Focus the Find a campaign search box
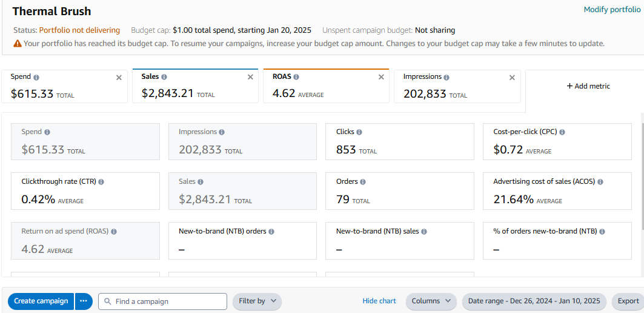Screen dimensions: 644x313 click(x=162, y=301)
